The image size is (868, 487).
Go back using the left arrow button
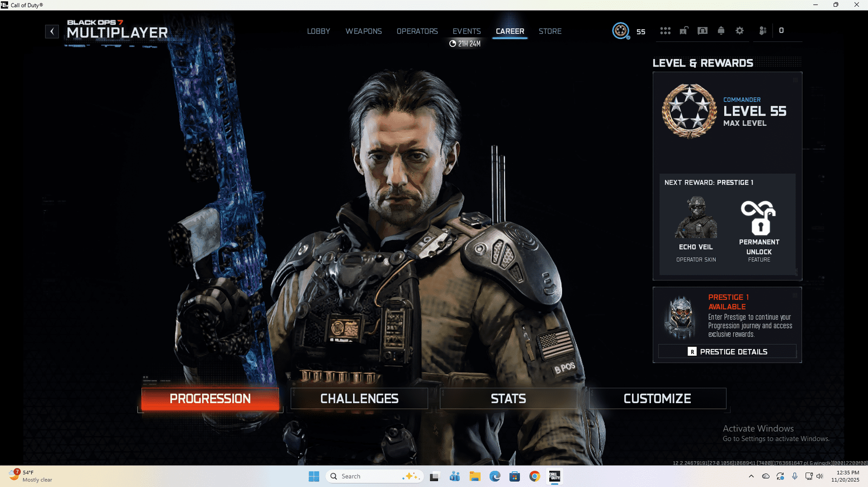tap(52, 31)
